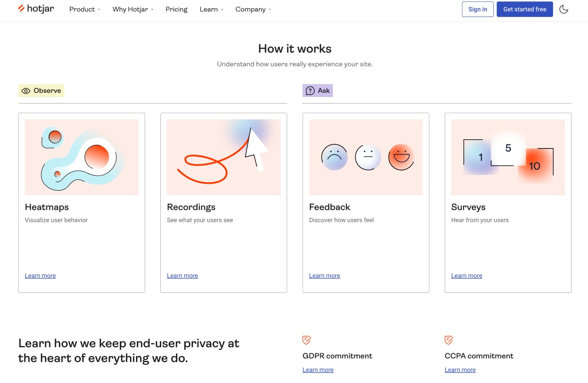The width and height of the screenshot is (588, 383).
Task: Click the question-mark icon on the Ask badge
Action: pyautogui.click(x=310, y=91)
